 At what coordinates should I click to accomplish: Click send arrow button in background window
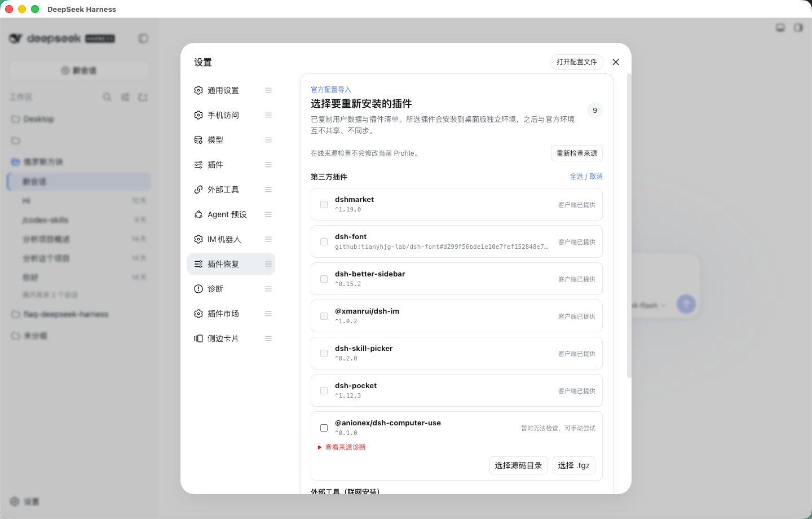(686, 304)
